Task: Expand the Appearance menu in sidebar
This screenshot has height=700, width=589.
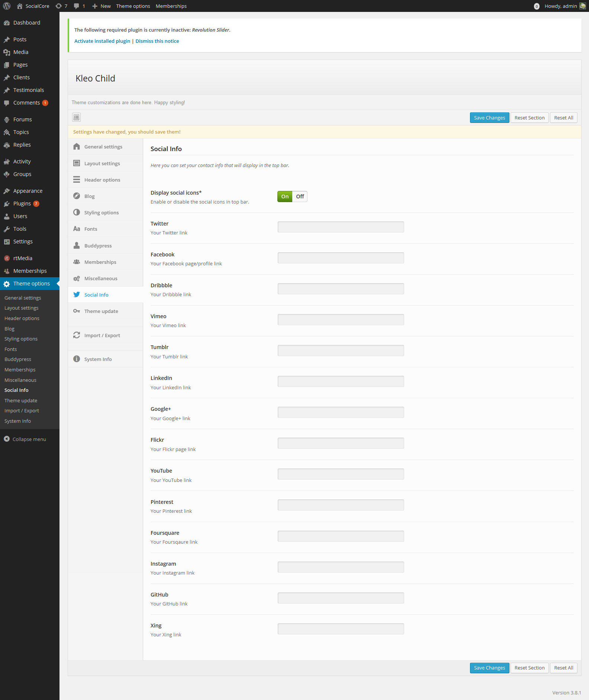Action: coord(28,191)
